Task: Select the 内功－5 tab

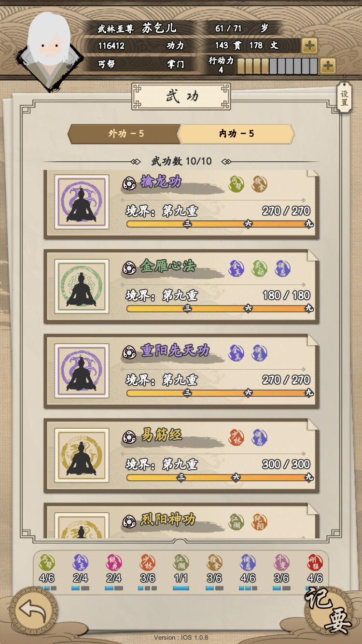Action: (x=237, y=134)
